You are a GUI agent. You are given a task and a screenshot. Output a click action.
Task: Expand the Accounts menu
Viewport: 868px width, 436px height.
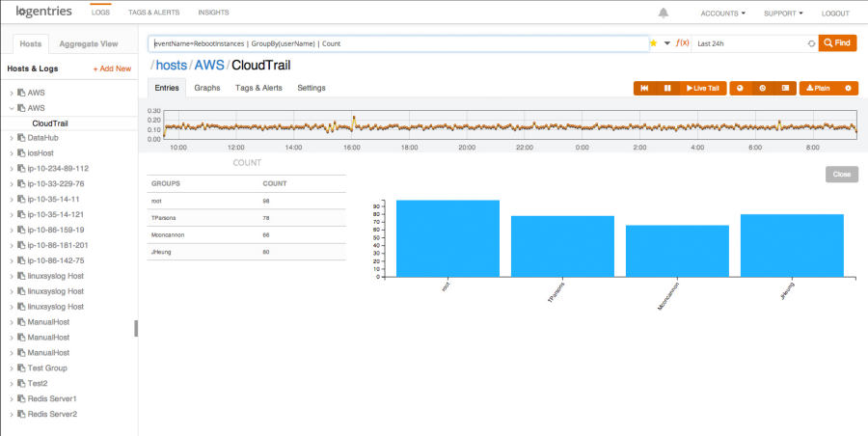point(723,14)
